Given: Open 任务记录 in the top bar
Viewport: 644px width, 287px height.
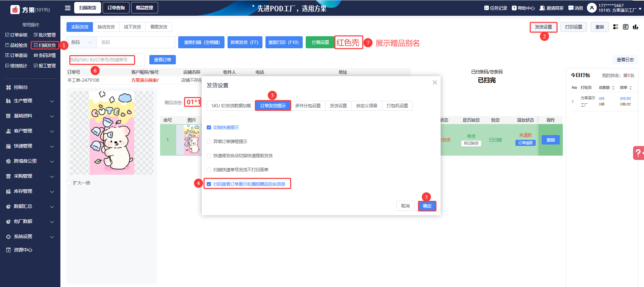Looking at the screenshot, I should coord(496,8).
